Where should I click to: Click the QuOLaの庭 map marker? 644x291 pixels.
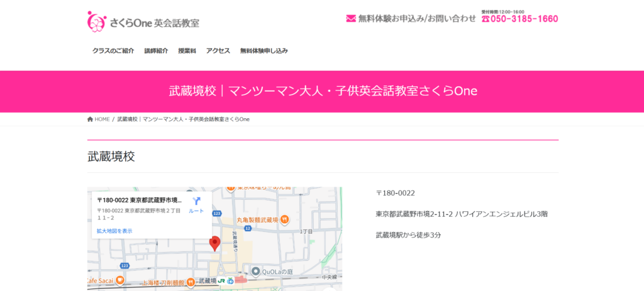255,271
